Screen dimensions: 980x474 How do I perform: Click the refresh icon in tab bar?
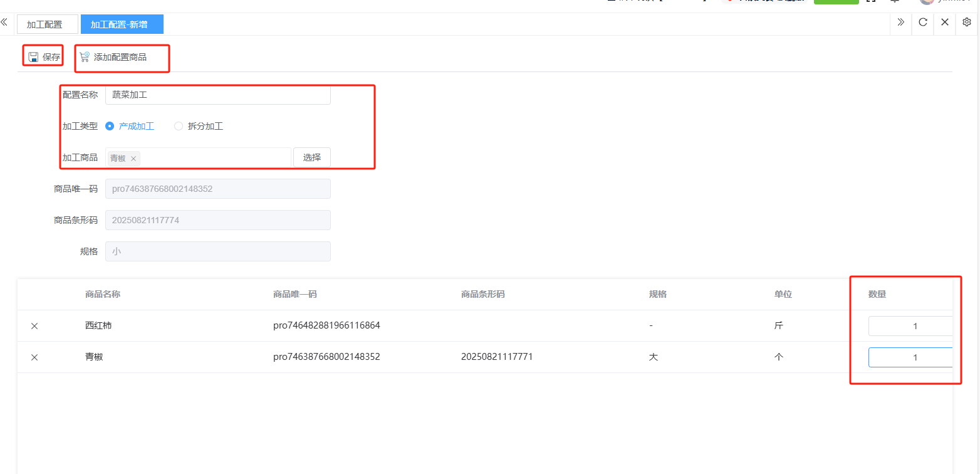pyautogui.click(x=923, y=23)
